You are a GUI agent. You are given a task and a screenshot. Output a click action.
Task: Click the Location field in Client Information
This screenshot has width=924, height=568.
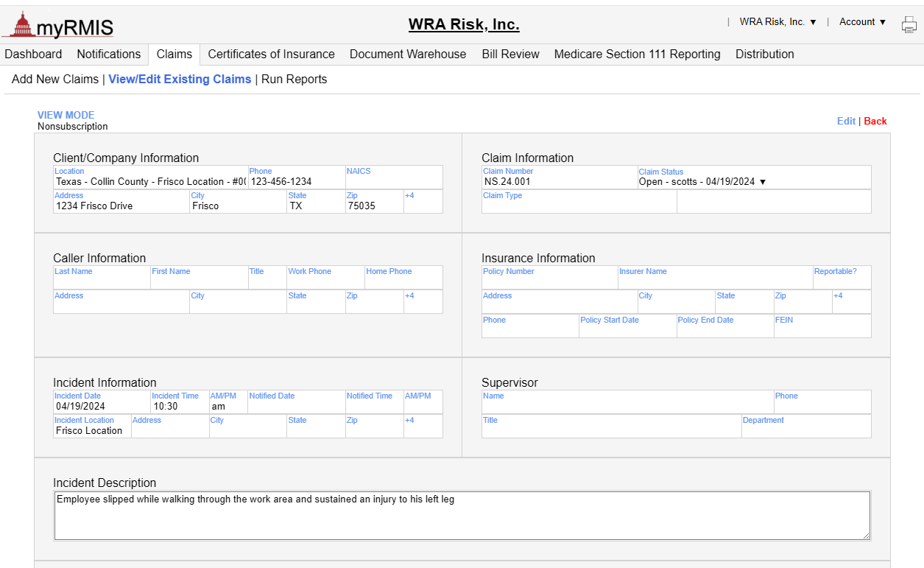(x=150, y=178)
